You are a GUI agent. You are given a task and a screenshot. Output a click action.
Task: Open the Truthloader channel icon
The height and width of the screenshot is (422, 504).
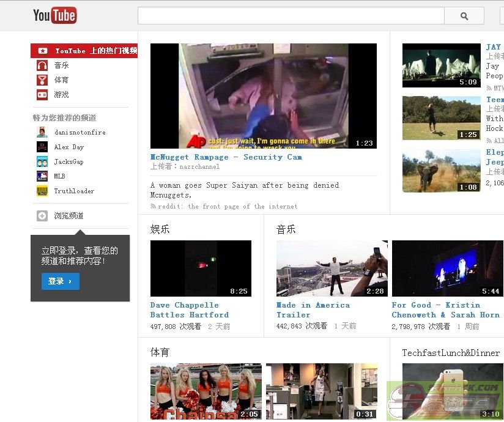click(42, 191)
